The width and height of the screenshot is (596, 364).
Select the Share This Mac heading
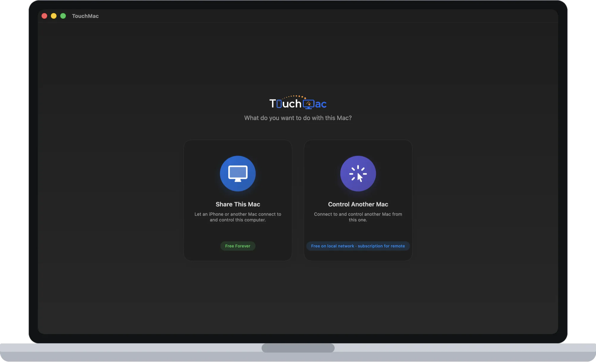[238, 204]
